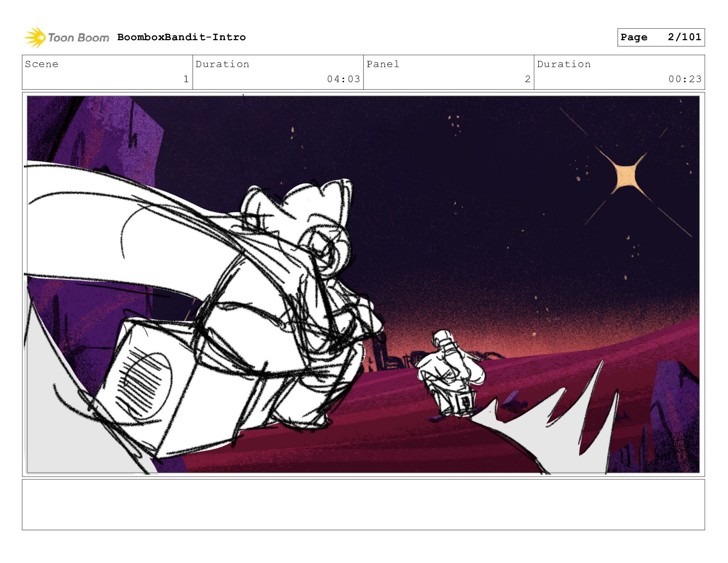This screenshot has height=563, width=728.
Task: Click the Page 2/101 indicator
Action: coord(661,37)
